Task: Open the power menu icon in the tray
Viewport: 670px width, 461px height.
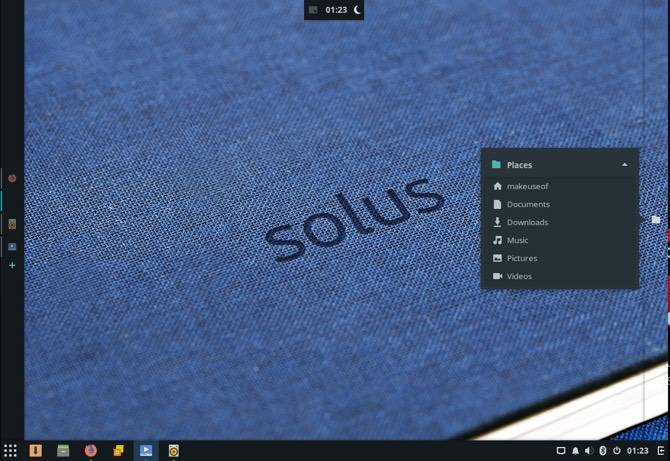Action: (x=617, y=450)
